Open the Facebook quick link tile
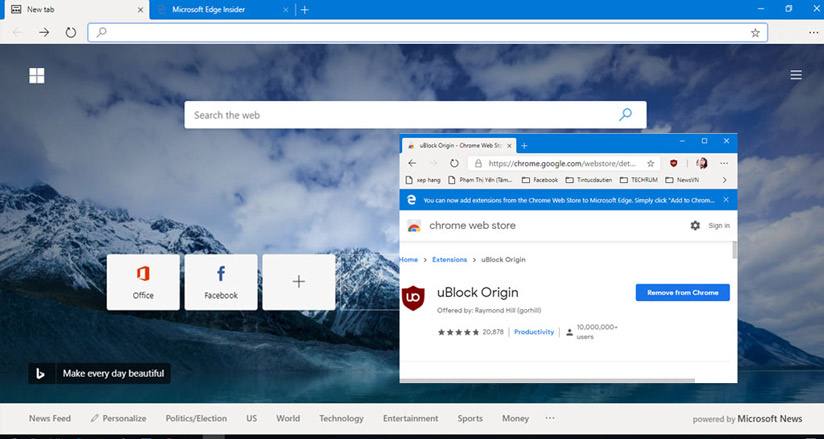 221,282
